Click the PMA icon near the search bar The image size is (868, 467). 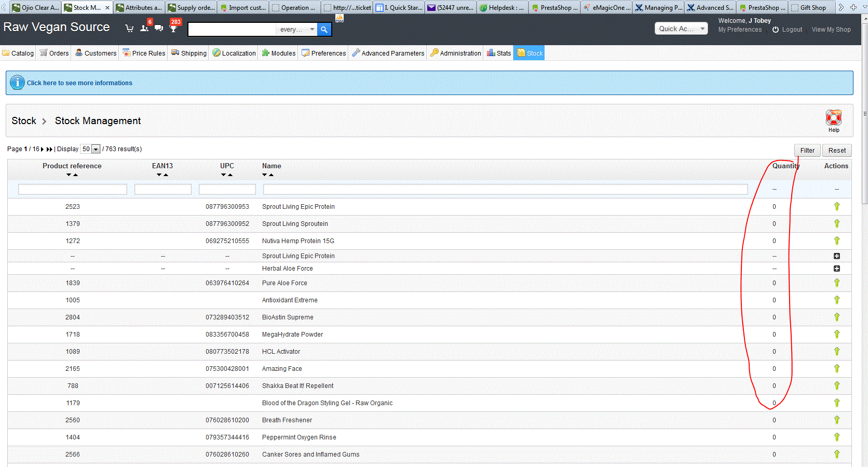coord(340,19)
